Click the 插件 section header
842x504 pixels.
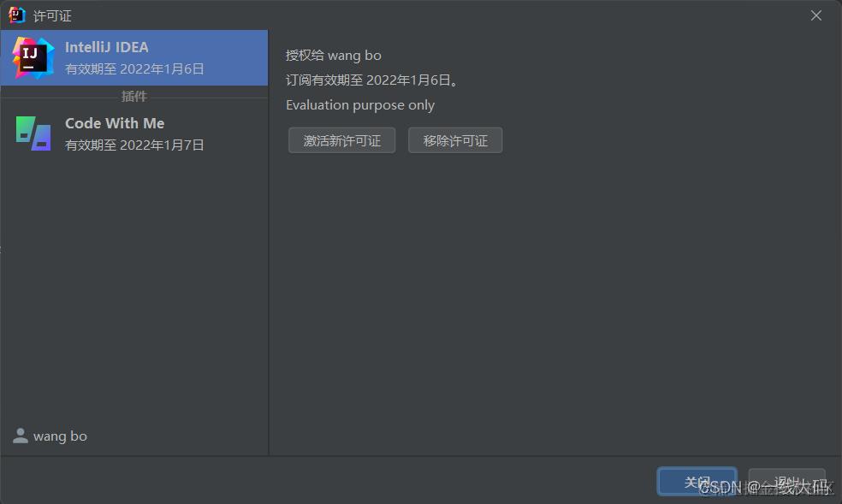click(133, 96)
